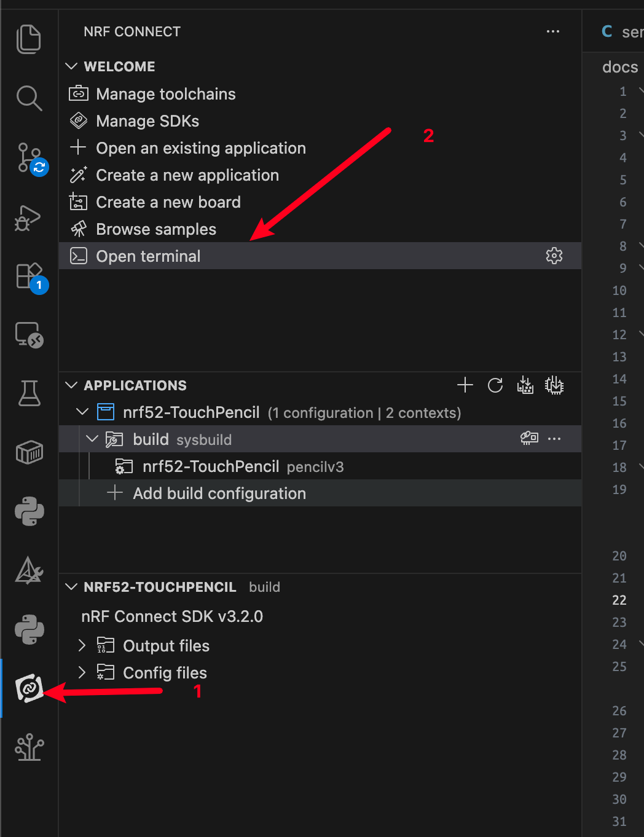Open the nRF DeviceTree visual editor icon

click(x=29, y=749)
